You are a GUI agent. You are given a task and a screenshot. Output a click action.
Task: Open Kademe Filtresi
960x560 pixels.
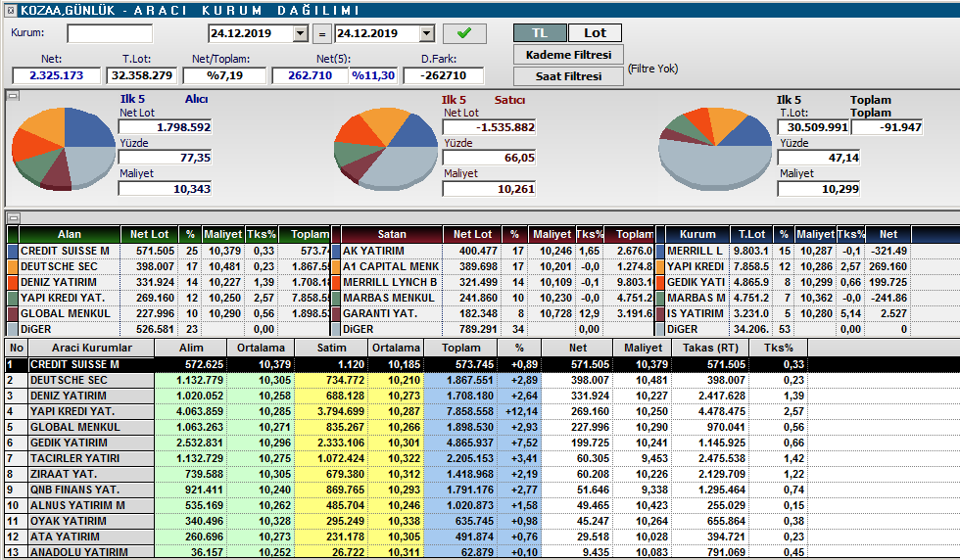568,55
